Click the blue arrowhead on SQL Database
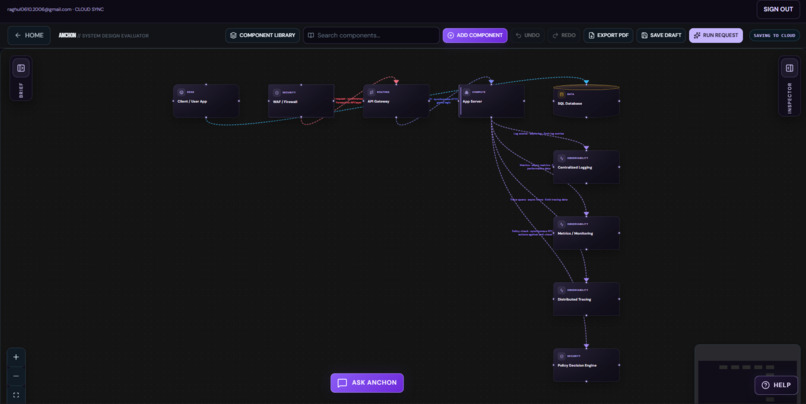Screen dimensions: 806x404 click(586, 82)
